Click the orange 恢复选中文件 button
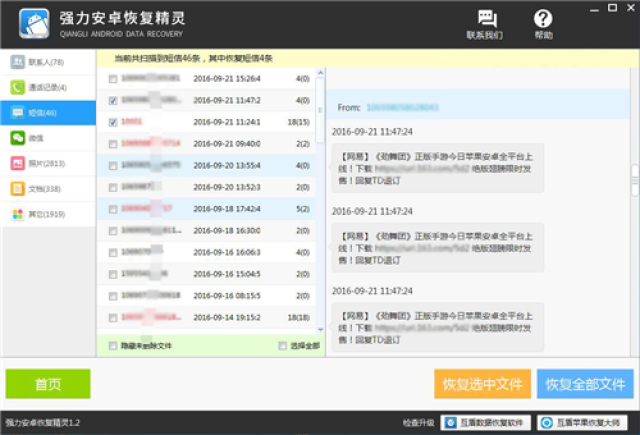The image size is (640, 435). point(482,384)
